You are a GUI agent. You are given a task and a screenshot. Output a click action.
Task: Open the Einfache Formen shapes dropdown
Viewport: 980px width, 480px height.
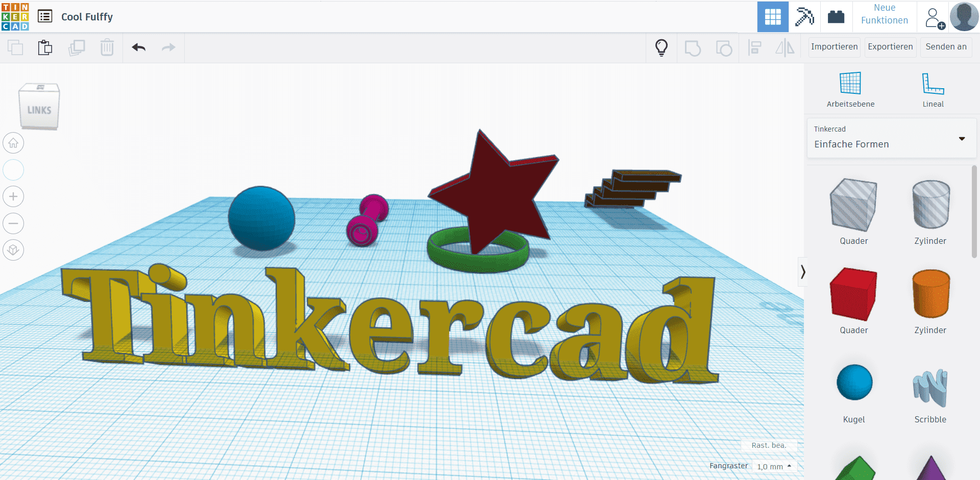891,138
